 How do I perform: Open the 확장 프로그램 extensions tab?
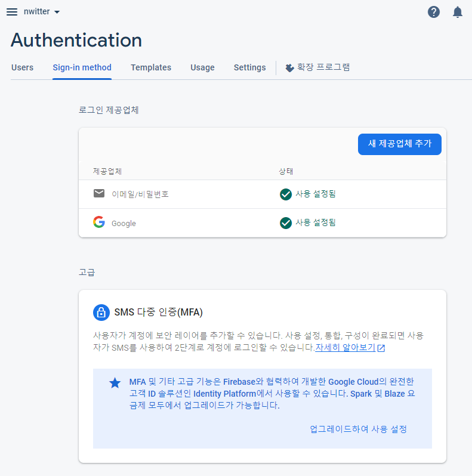tap(317, 67)
